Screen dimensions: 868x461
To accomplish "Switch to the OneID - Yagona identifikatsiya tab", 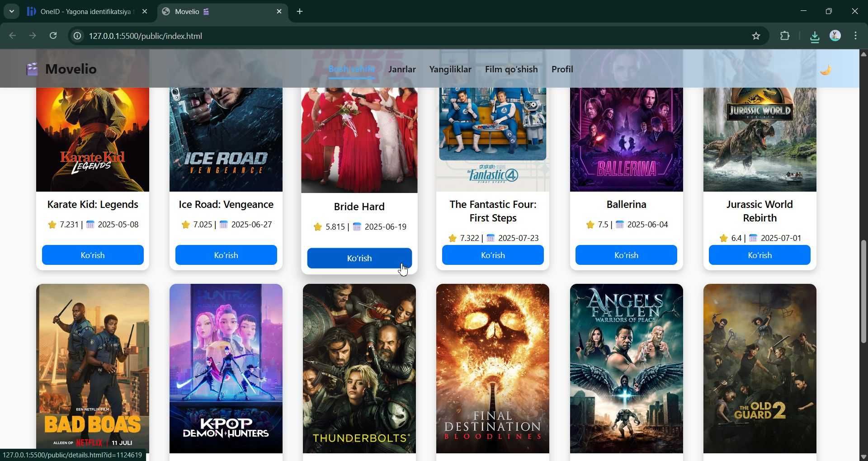I will pos(87,12).
